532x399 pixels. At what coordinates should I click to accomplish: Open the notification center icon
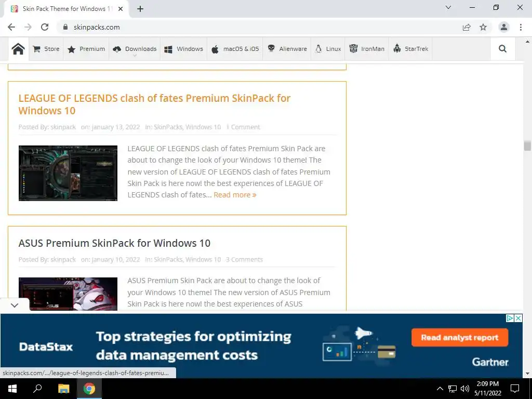(x=515, y=389)
